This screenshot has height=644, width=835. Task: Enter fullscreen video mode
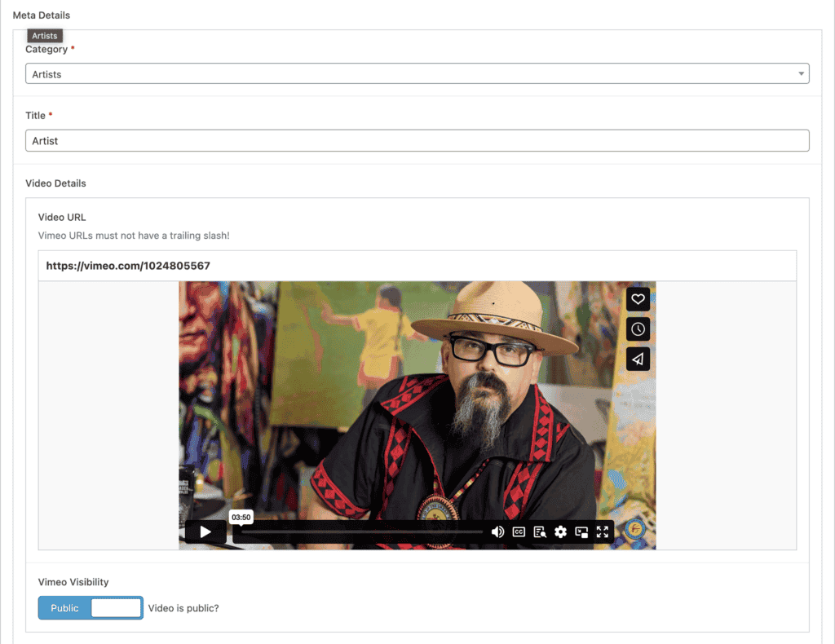[x=603, y=532]
